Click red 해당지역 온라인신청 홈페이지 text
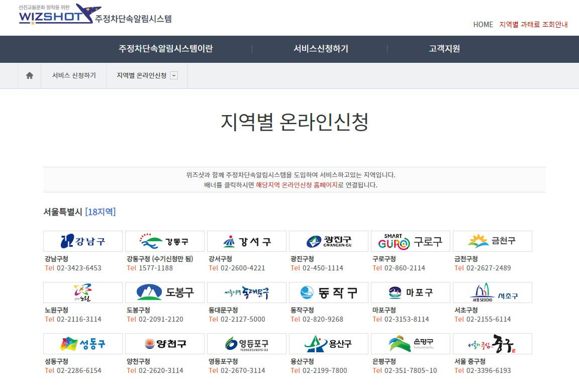The image size is (579, 392). [297, 185]
